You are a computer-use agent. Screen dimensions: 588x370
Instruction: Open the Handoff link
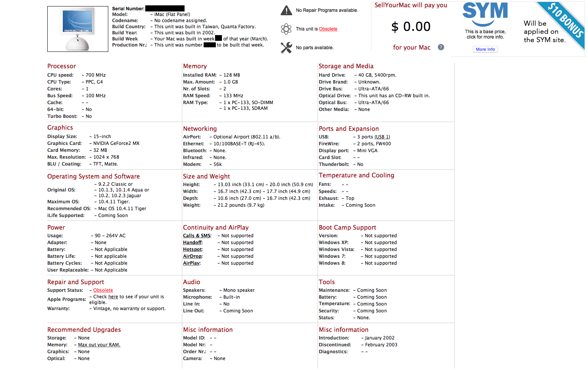point(193,243)
